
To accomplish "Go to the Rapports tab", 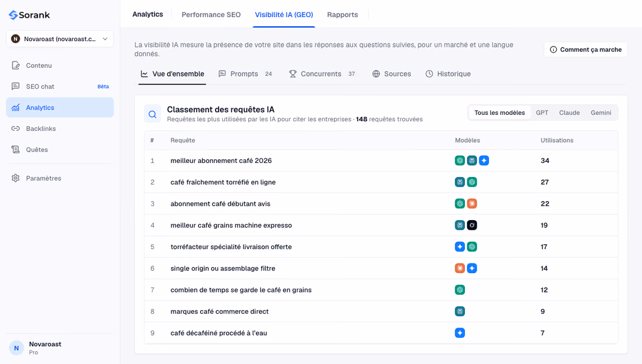I will coord(342,15).
